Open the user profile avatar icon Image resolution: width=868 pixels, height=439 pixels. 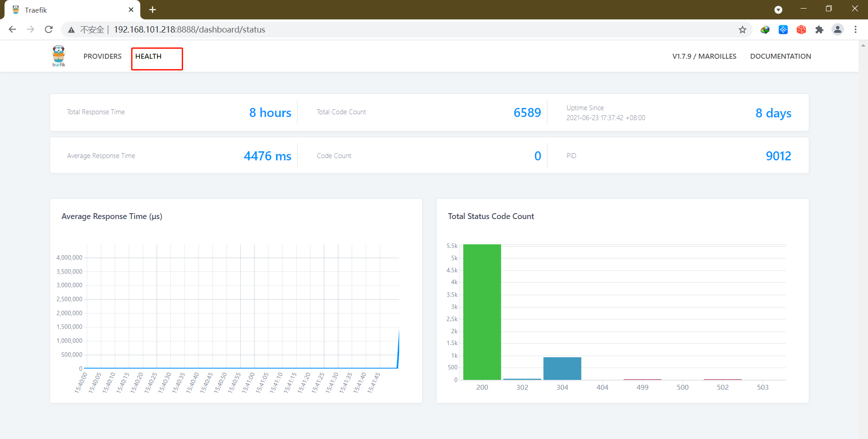point(837,30)
